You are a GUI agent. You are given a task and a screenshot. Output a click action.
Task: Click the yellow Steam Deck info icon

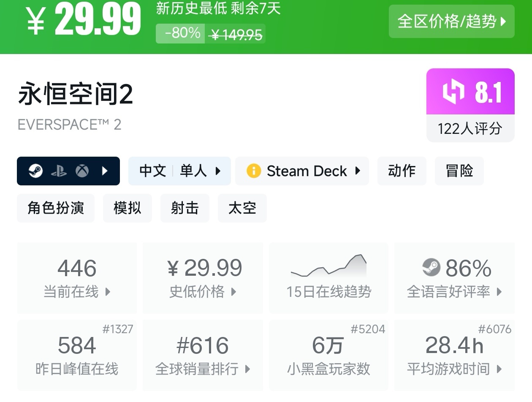pos(254,171)
